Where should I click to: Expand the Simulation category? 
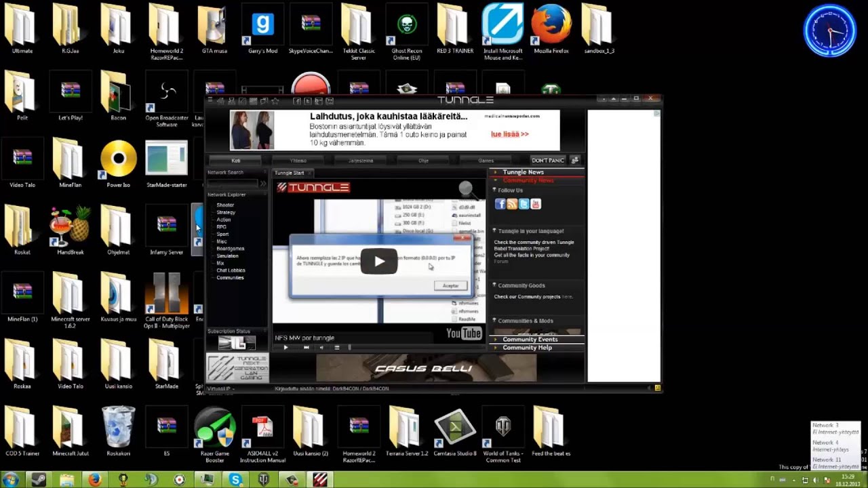tap(227, 256)
